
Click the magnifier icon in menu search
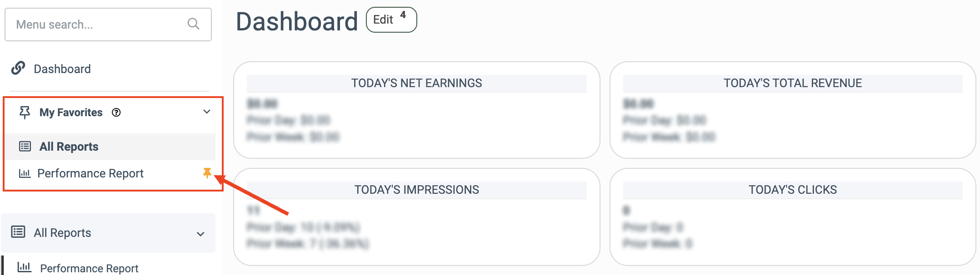tap(193, 24)
